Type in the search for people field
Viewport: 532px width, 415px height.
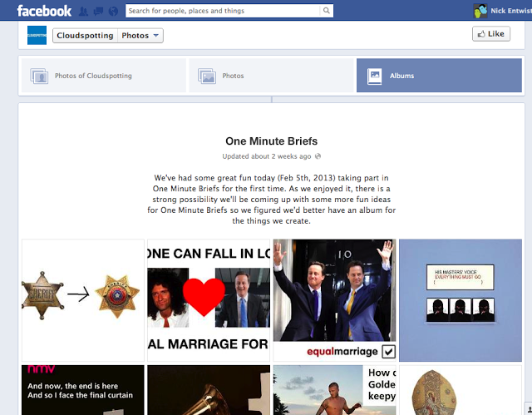point(223,11)
